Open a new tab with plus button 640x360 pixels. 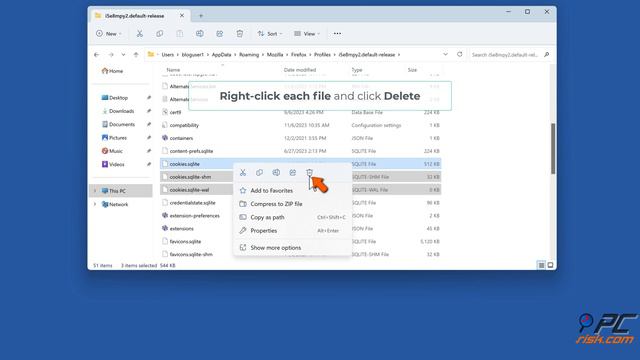pos(201,16)
